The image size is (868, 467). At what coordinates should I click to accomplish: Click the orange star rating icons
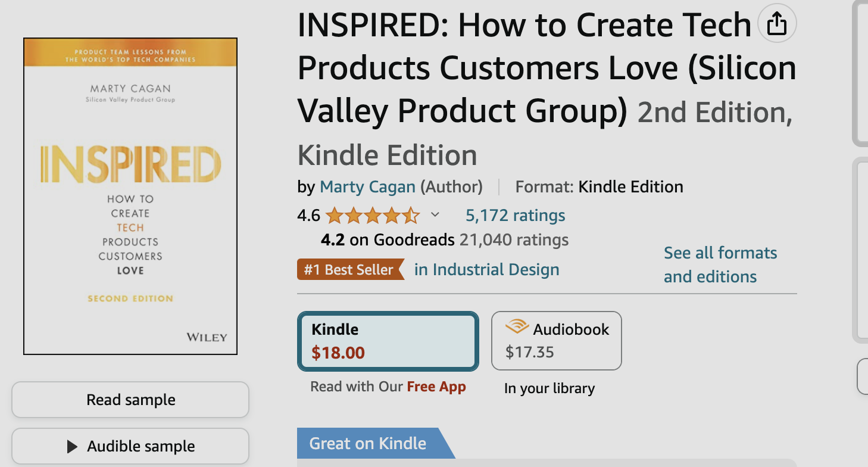pos(373,215)
